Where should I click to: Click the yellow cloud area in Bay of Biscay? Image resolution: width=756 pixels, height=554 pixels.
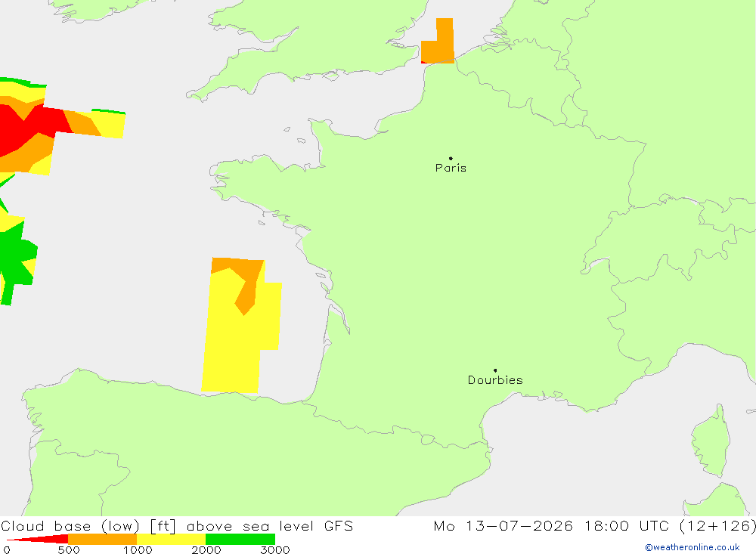tap(236, 347)
